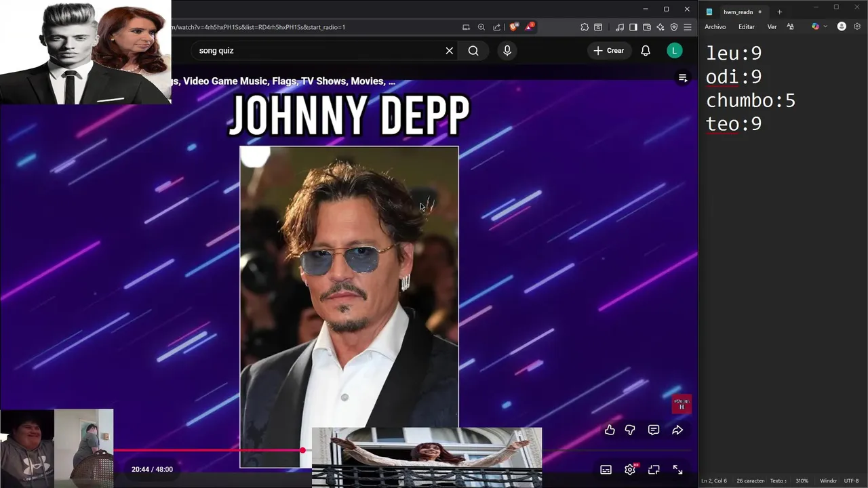The height and width of the screenshot is (488, 868).
Task: Click the Windows line-ending indicator in status bar
Action: tap(828, 481)
